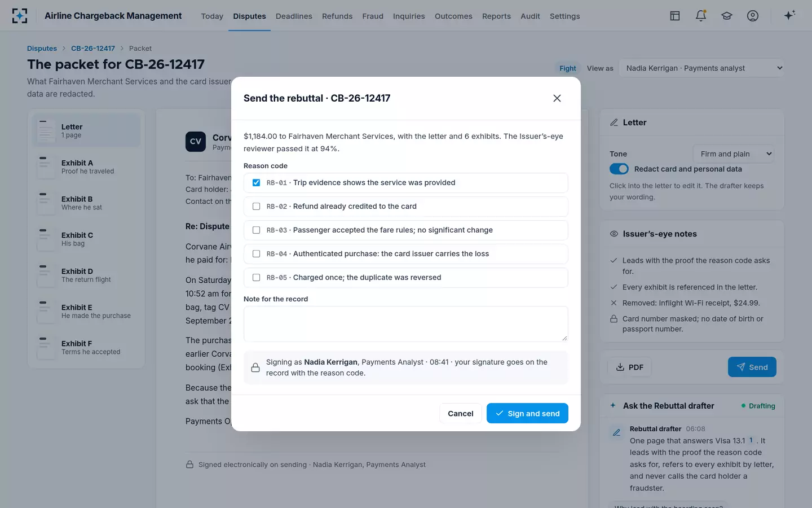The height and width of the screenshot is (508, 812).
Task: Open Exhibit D The return flight
Action: [86, 275]
